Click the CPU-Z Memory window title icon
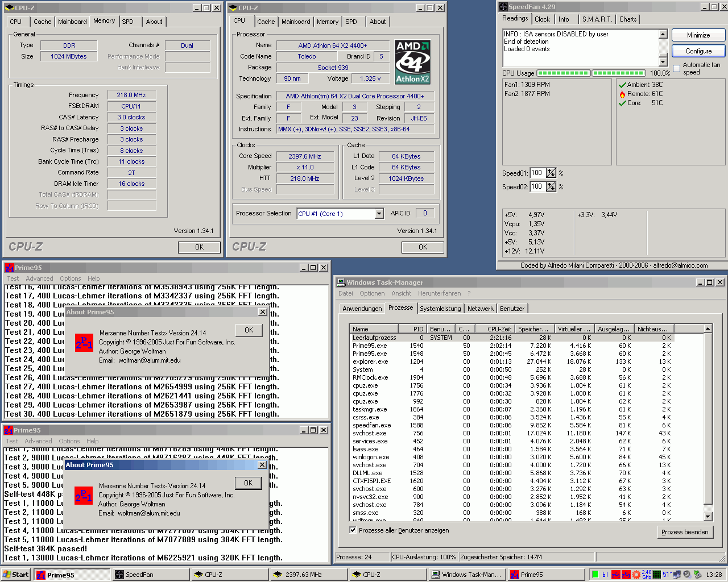The height and width of the screenshot is (582, 728). click(x=10, y=8)
